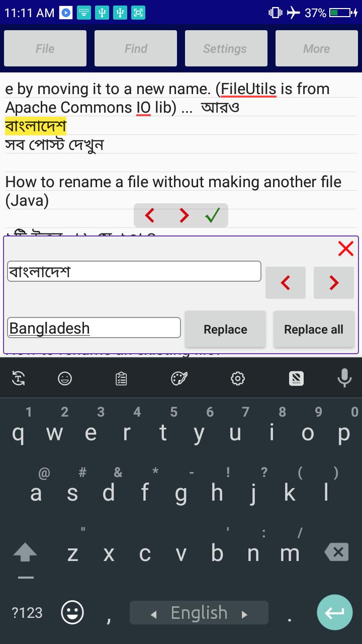Image resolution: width=362 pixels, height=644 pixels.
Task: Tap the green checkmark in floating toolbar
Action: point(213,215)
